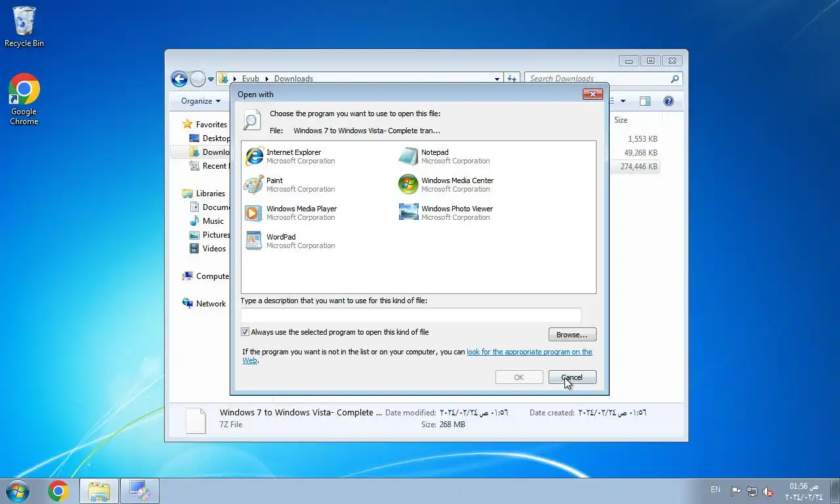The width and height of the screenshot is (840, 504).
Task: Click search magnifier icon in Explorer
Action: pos(675,79)
